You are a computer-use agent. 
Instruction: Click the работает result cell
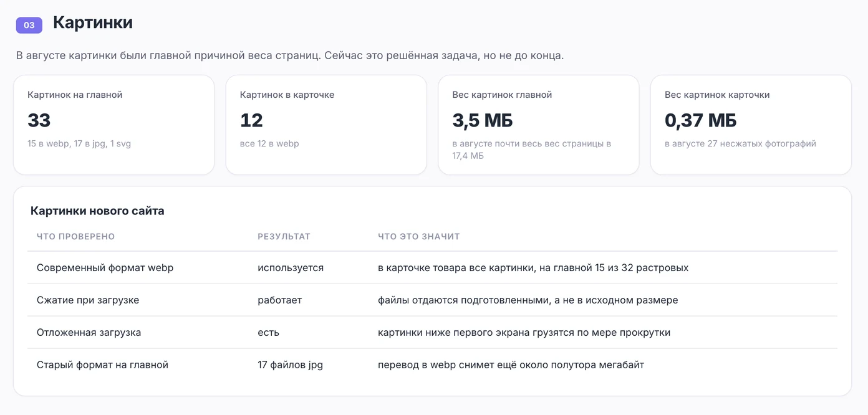tap(279, 300)
